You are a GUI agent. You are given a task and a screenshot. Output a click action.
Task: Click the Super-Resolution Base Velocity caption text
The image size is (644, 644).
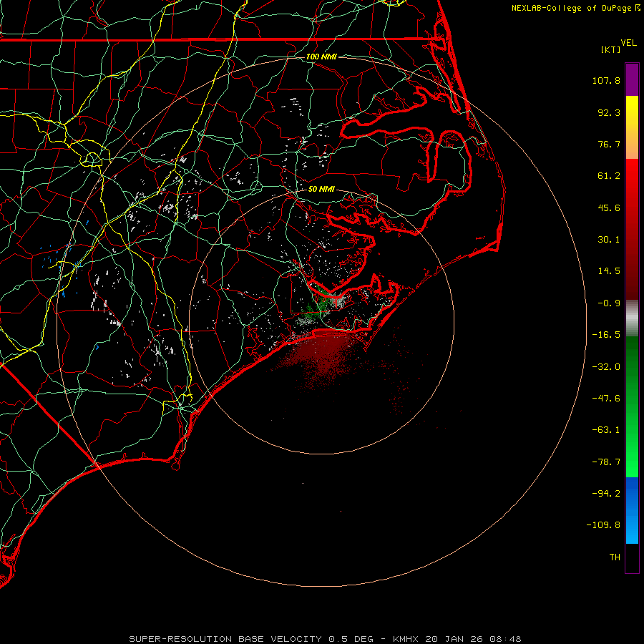coord(325,639)
